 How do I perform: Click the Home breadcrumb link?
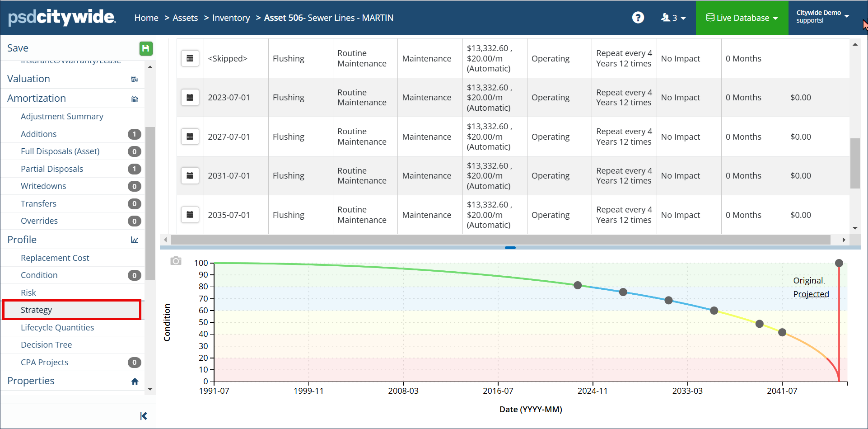tap(146, 18)
